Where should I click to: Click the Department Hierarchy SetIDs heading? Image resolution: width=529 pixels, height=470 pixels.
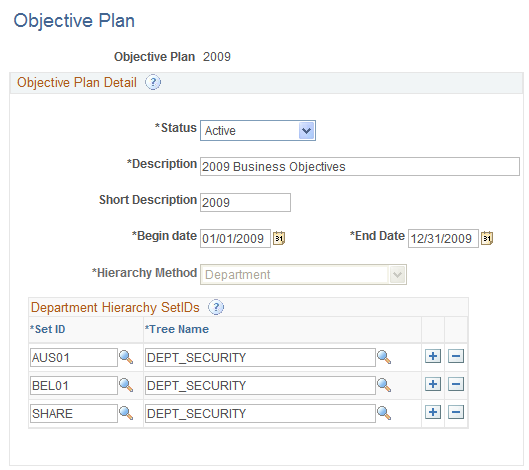tap(115, 308)
